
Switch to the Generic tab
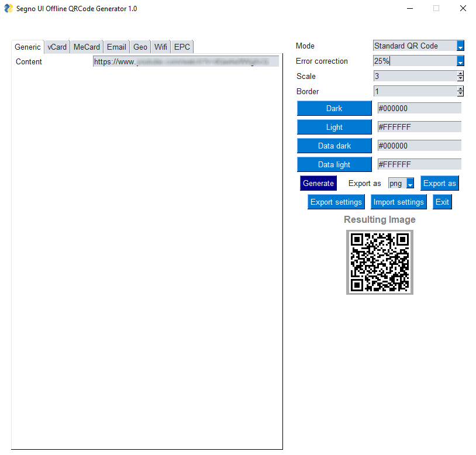[27, 47]
